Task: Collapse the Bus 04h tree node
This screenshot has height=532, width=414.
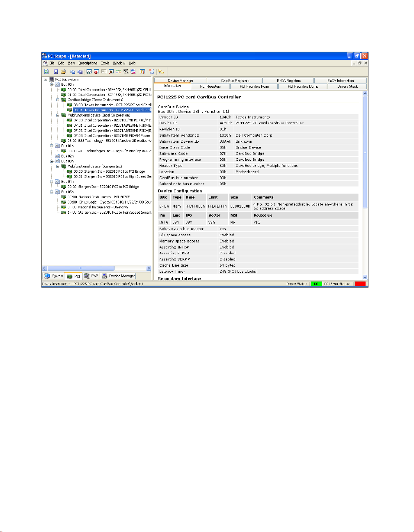Action: (52, 182)
